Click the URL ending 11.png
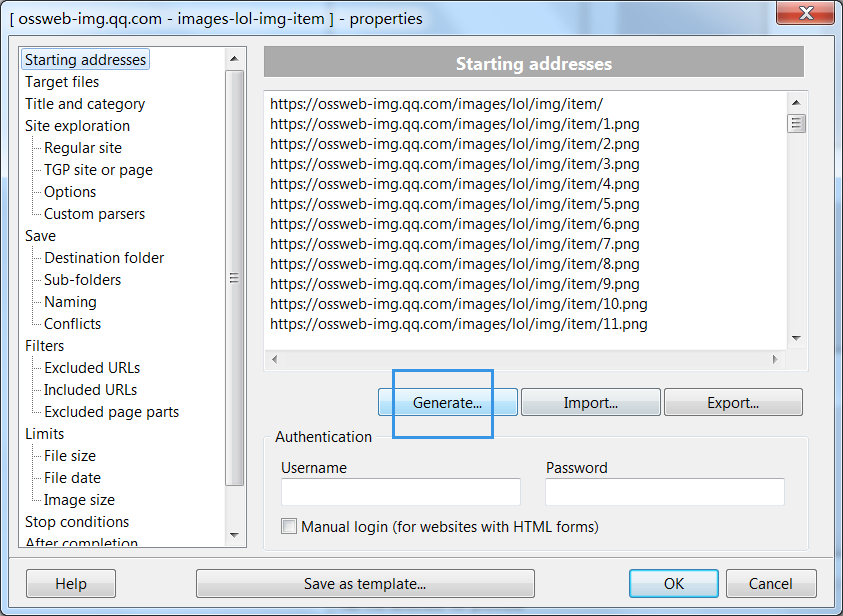Viewport: 843px width, 616px height. point(459,324)
